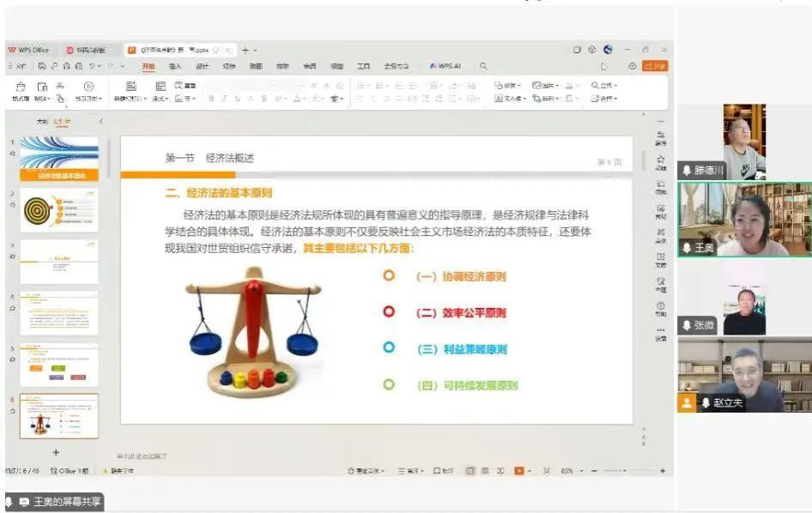Switch to normal view in status bar
The image size is (812, 513).
click(470, 471)
